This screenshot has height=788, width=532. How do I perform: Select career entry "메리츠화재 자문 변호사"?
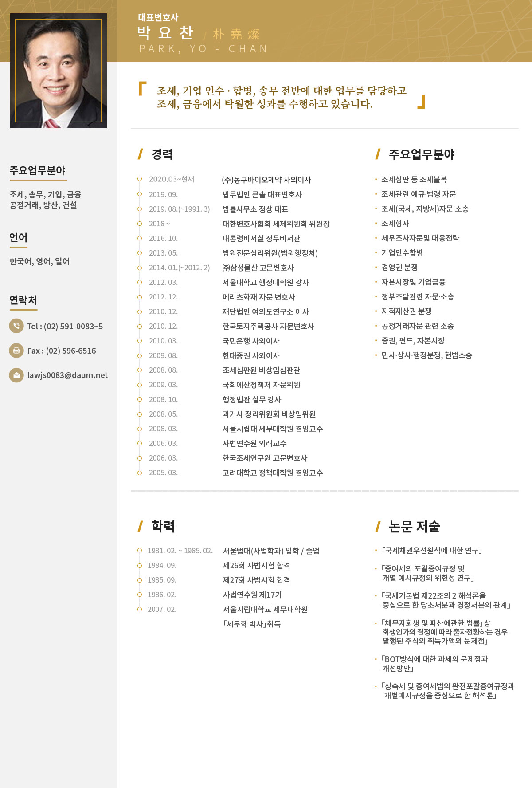[x=259, y=297]
